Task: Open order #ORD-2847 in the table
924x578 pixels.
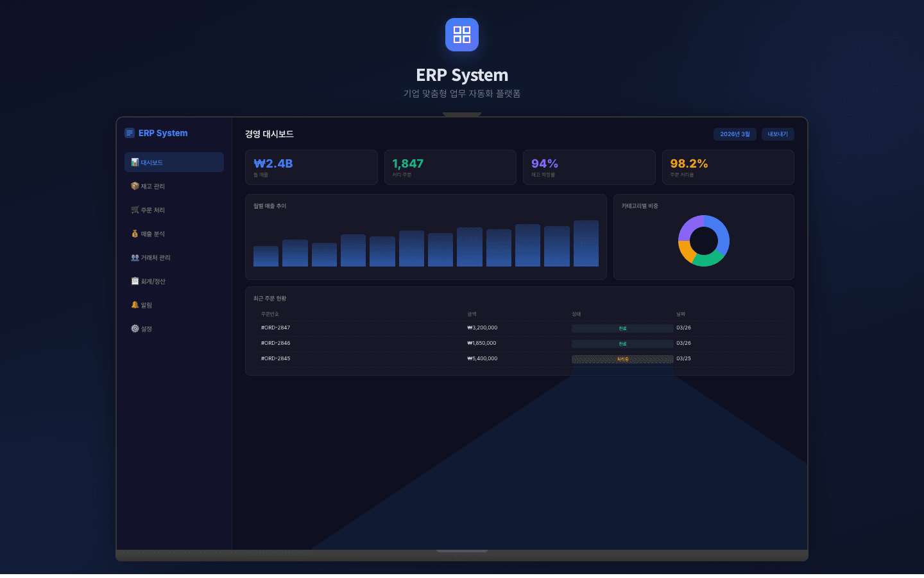Action: click(x=276, y=328)
